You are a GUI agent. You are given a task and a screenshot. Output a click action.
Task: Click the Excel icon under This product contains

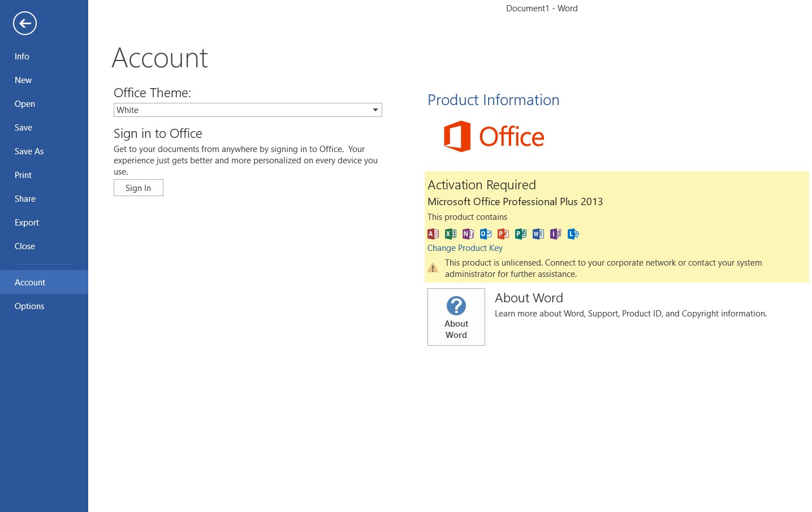[451, 233]
